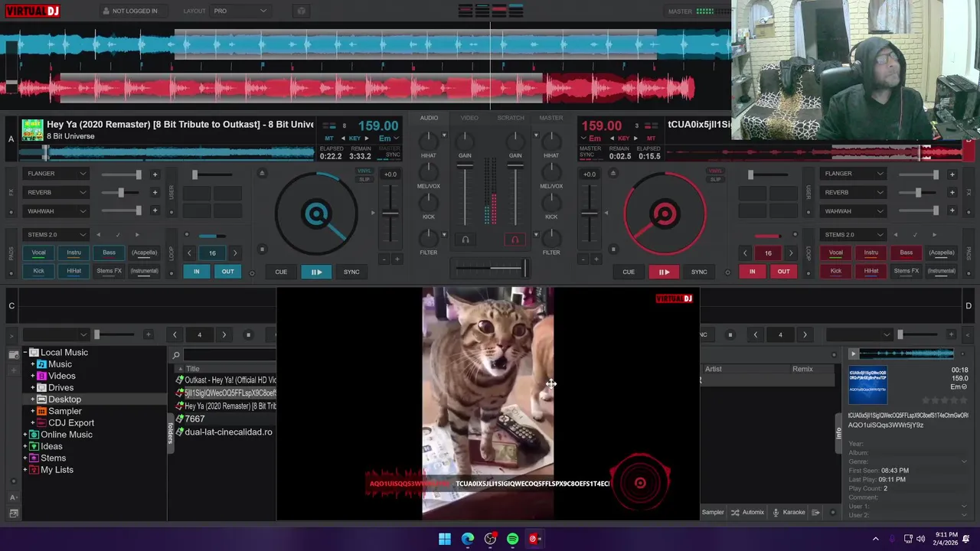
Task: Open the Windows Start menu
Action: coord(445,539)
